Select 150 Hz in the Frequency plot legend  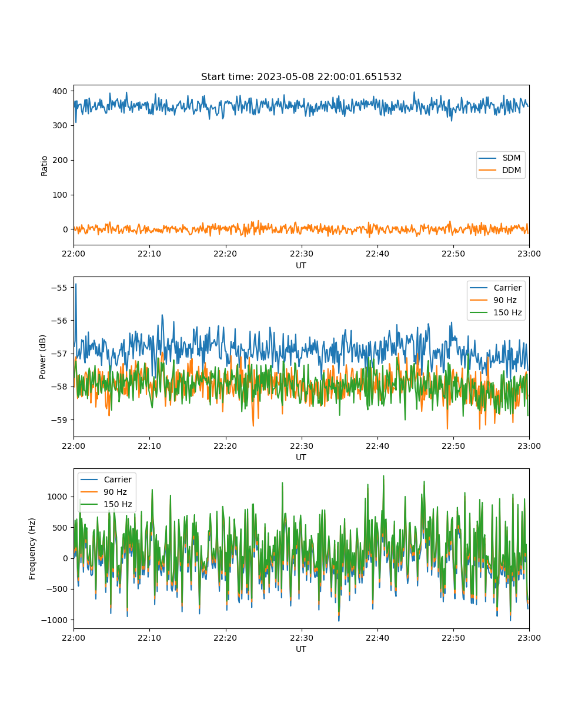point(118,505)
